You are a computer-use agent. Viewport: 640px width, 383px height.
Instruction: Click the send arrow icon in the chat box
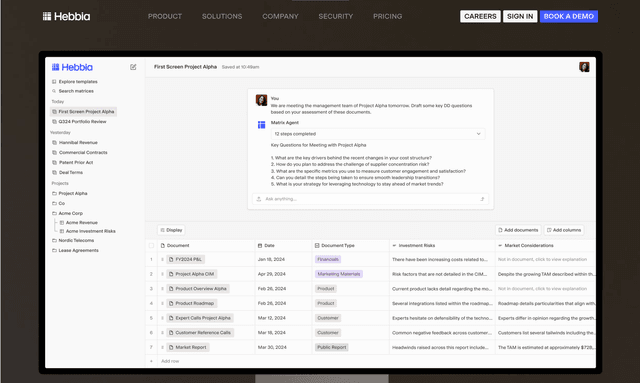[482, 199]
